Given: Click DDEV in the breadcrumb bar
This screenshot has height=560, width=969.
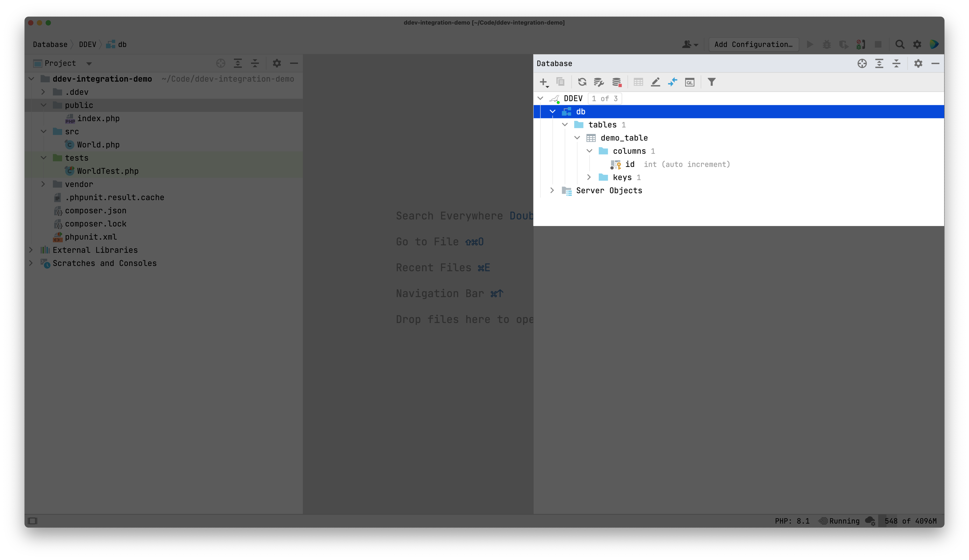Looking at the screenshot, I should [x=88, y=44].
